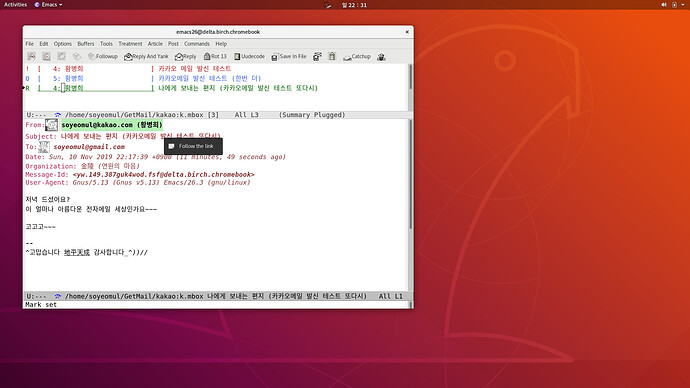Click the summary buffer vertical scrollbar
Viewport: 690px width, 388px height.
pyautogui.click(x=410, y=87)
